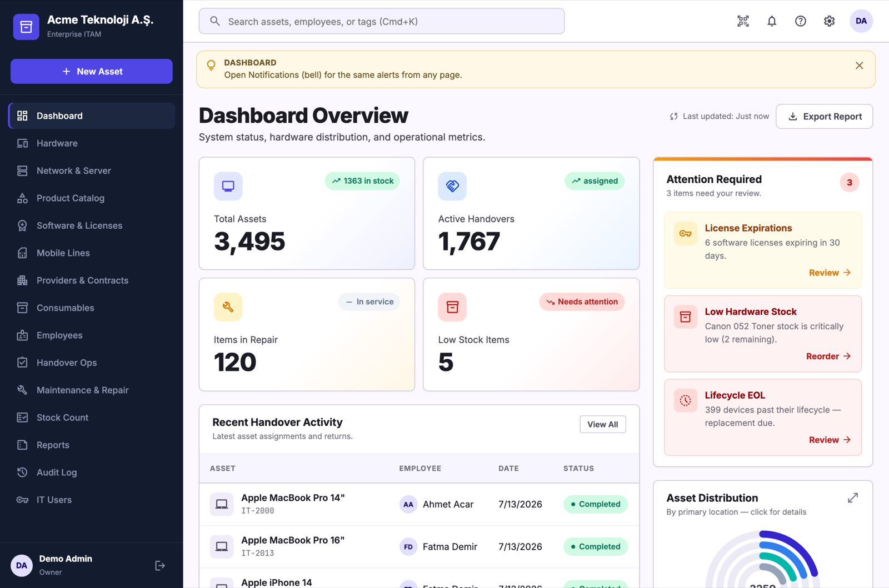This screenshot has width=889, height=588.
Task: Open Consumables in sidebar
Action: pos(92,308)
